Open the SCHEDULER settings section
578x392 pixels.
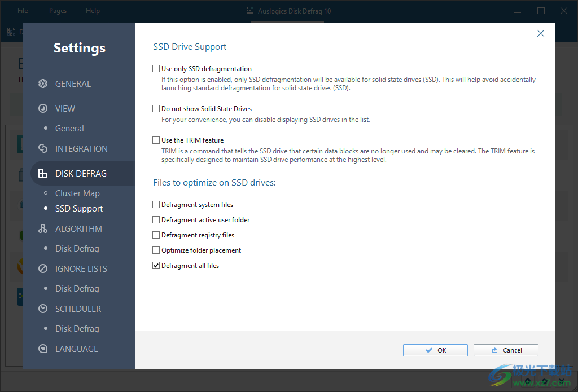[x=78, y=309]
